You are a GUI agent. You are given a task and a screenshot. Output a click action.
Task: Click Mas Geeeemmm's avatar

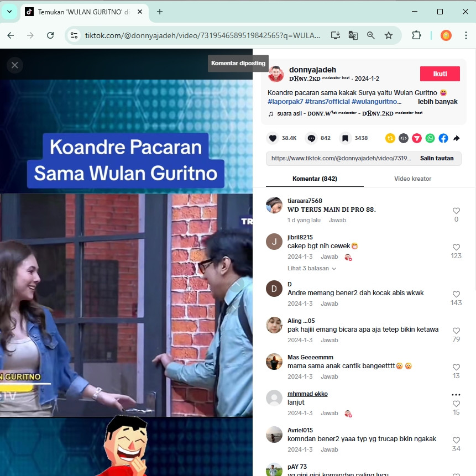click(x=274, y=362)
